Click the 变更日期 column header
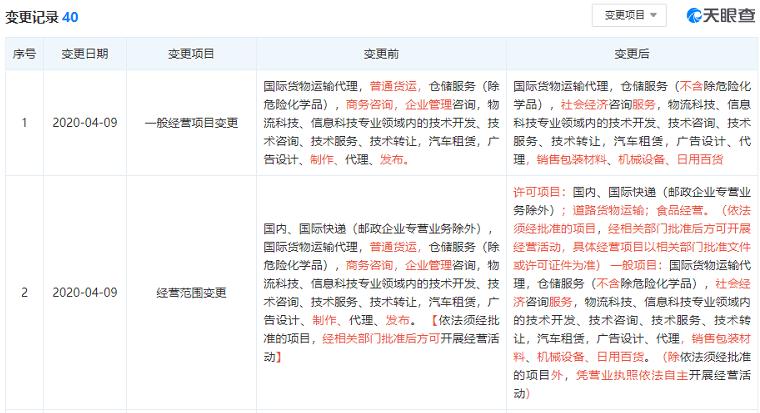Image resolution: width=760 pixels, height=413 pixels. click(x=85, y=54)
